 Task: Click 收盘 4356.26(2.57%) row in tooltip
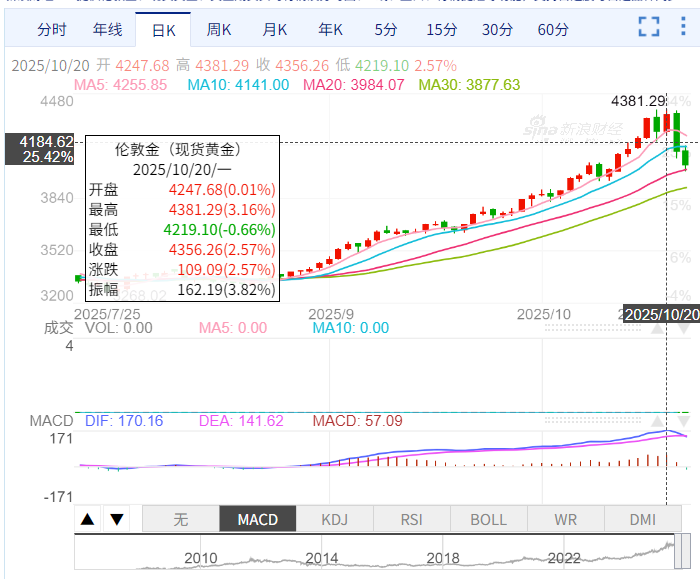[x=182, y=250]
